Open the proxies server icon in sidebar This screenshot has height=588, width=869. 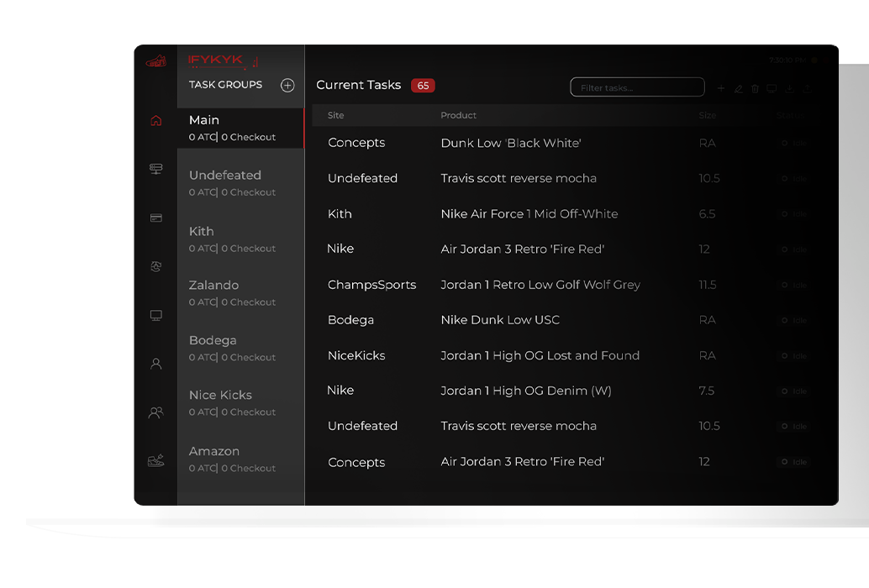pyautogui.click(x=155, y=169)
